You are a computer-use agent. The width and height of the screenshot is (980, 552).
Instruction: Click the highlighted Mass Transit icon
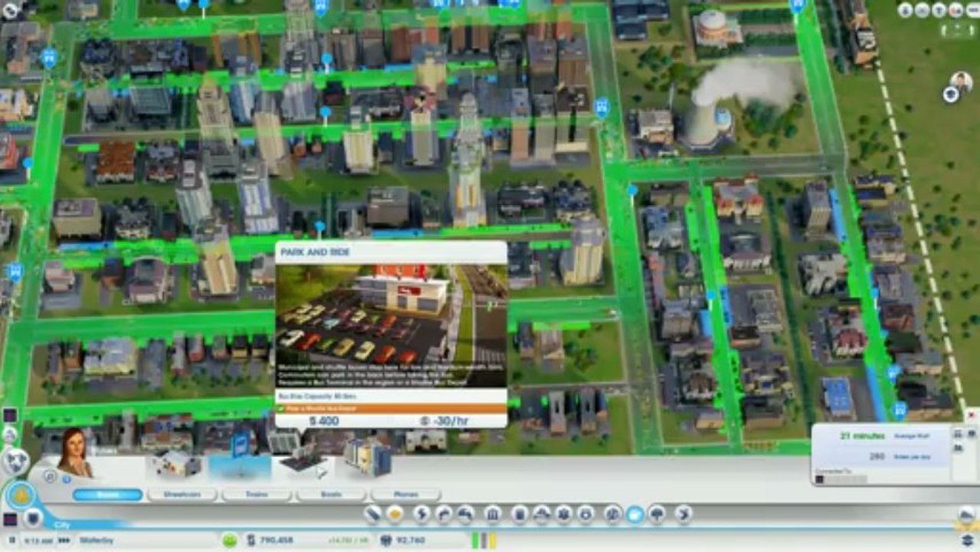tap(634, 514)
